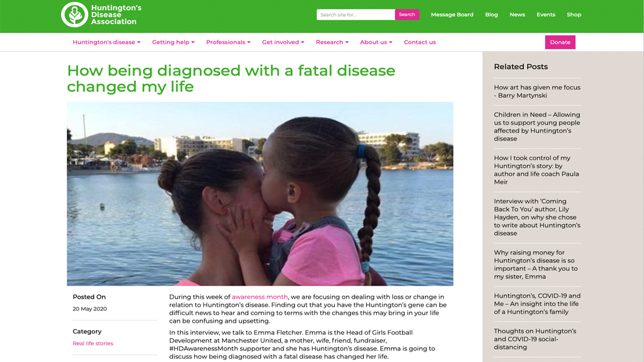
Task: Go to Contact us page
Action: tap(420, 42)
